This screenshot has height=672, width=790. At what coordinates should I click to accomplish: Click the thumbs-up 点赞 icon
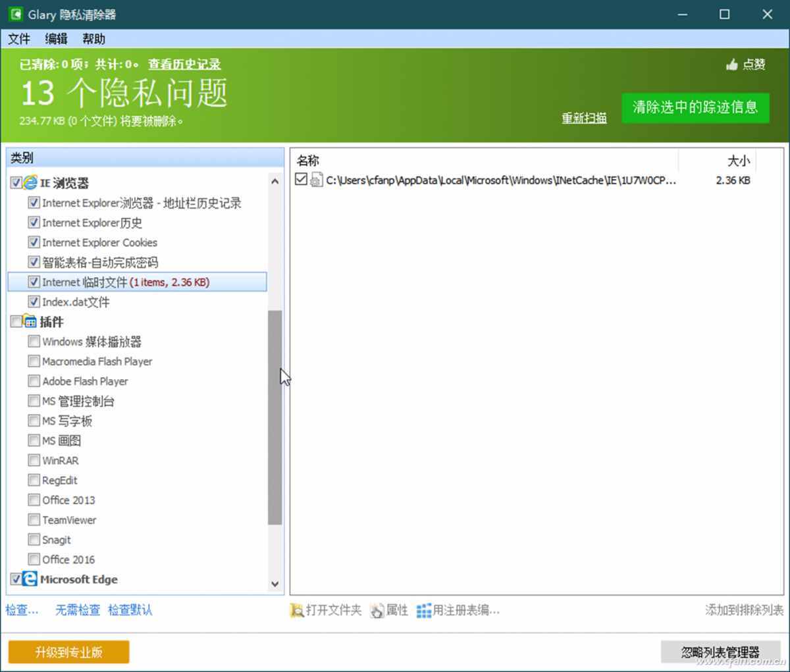(731, 65)
